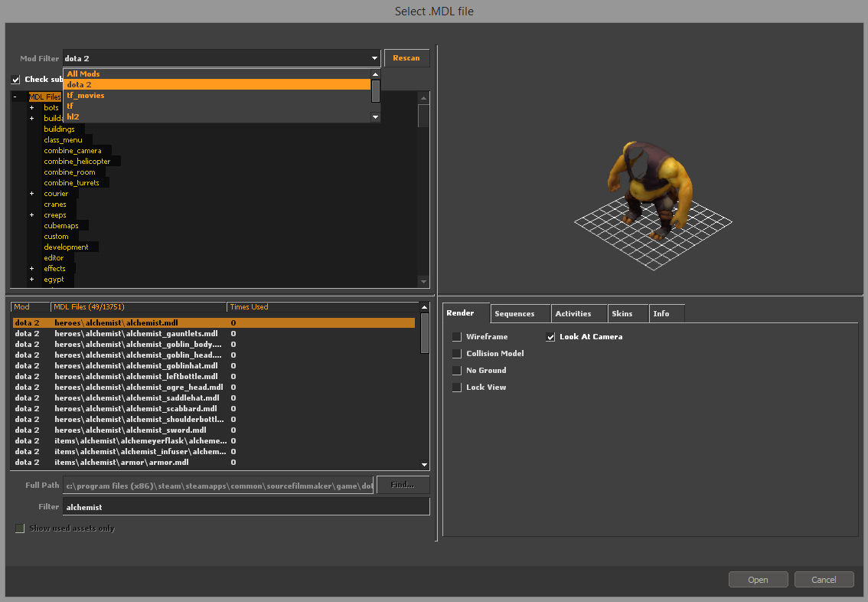
Task: Select alchemist_gauntlets.mdl row
Action: click(214, 333)
